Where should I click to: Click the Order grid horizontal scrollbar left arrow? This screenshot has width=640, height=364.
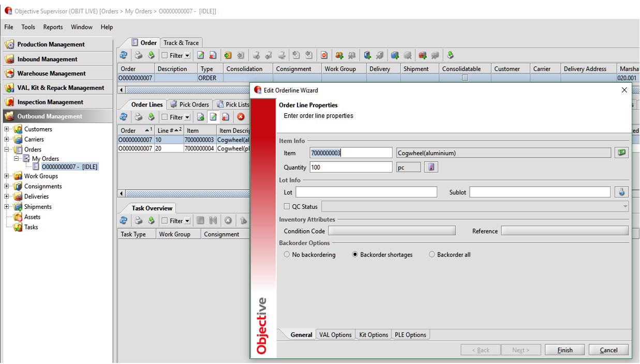122,90
